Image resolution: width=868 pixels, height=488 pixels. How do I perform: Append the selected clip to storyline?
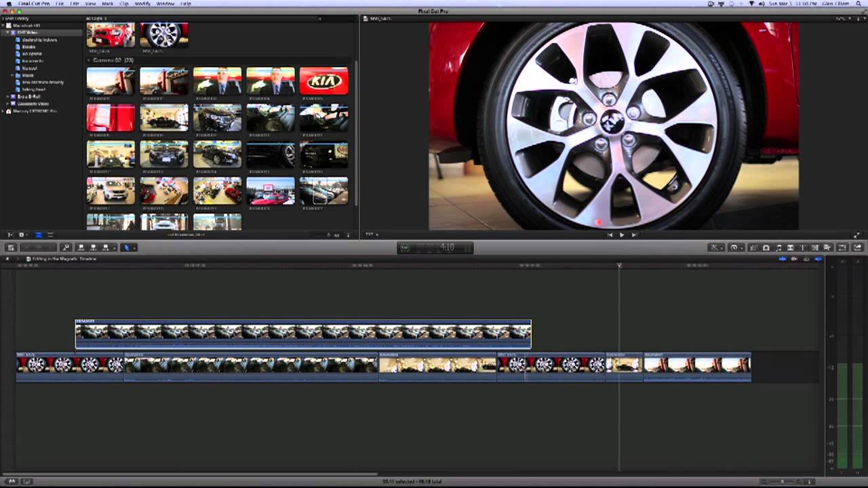coord(105,247)
